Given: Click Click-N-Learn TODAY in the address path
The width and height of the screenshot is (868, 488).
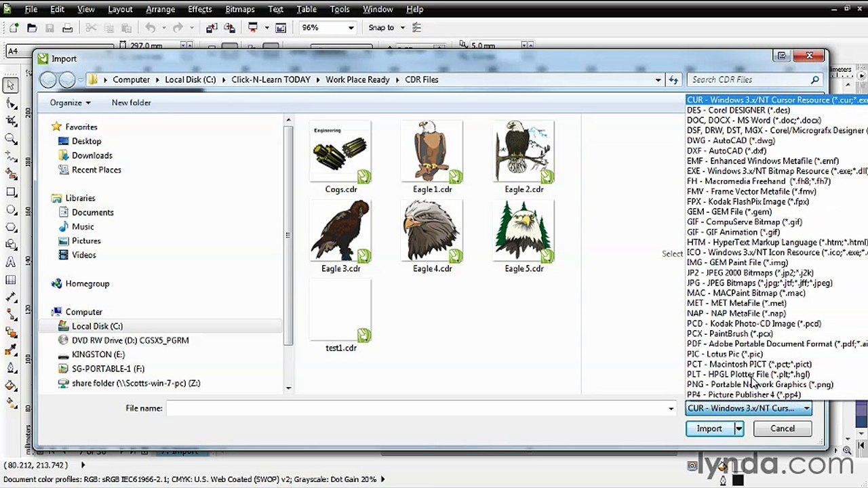Looking at the screenshot, I should click(x=271, y=80).
